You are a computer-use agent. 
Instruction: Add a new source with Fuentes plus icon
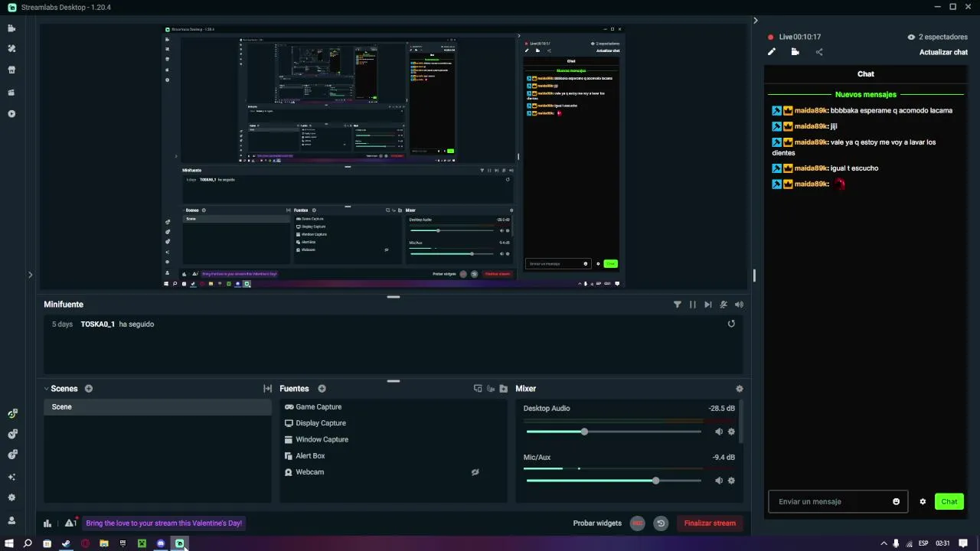pos(322,389)
